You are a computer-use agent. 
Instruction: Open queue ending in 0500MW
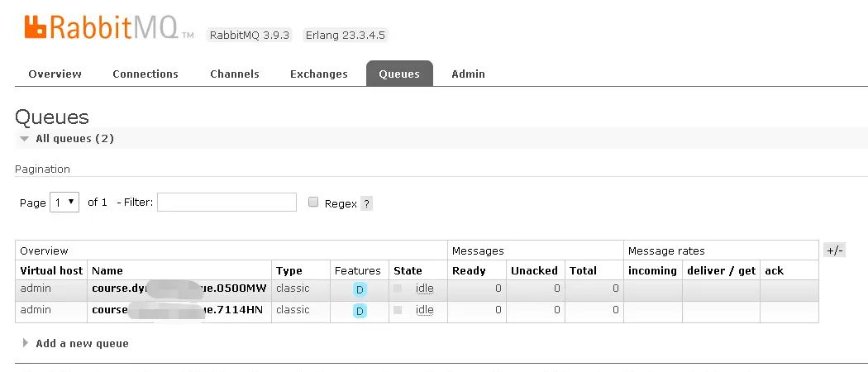tap(179, 289)
